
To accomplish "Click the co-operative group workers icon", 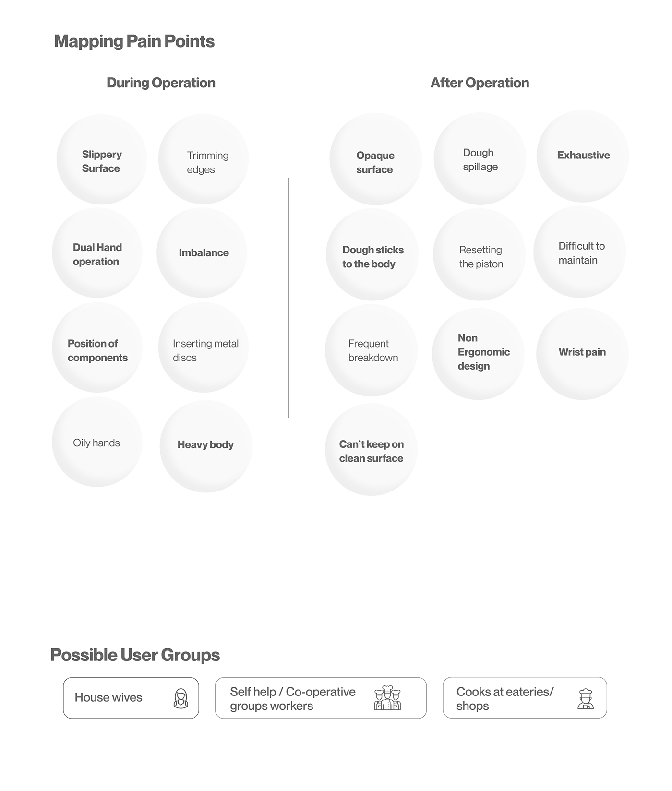I will [x=387, y=698].
